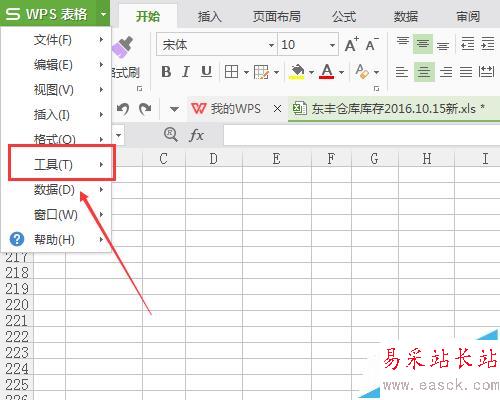The width and height of the screenshot is (500, 400).
Task: Click the distributed alignment icon
Action: [486, 71]
